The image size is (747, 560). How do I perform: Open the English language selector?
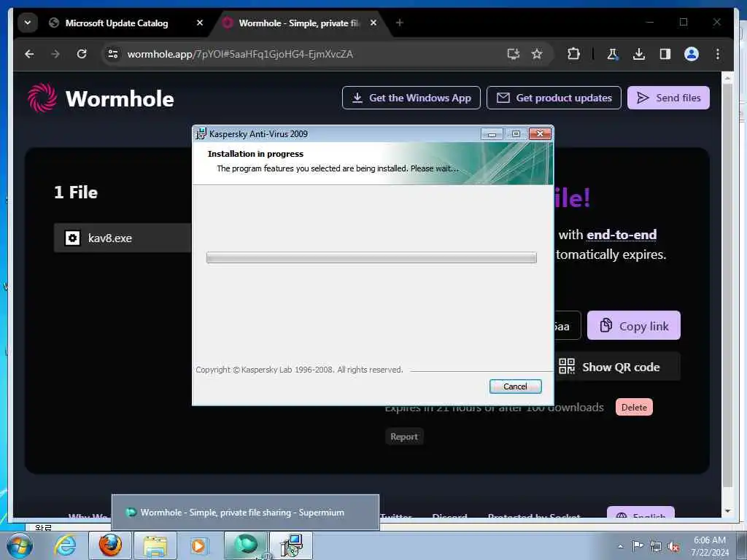pyautogui.click(x=640, y=513)
